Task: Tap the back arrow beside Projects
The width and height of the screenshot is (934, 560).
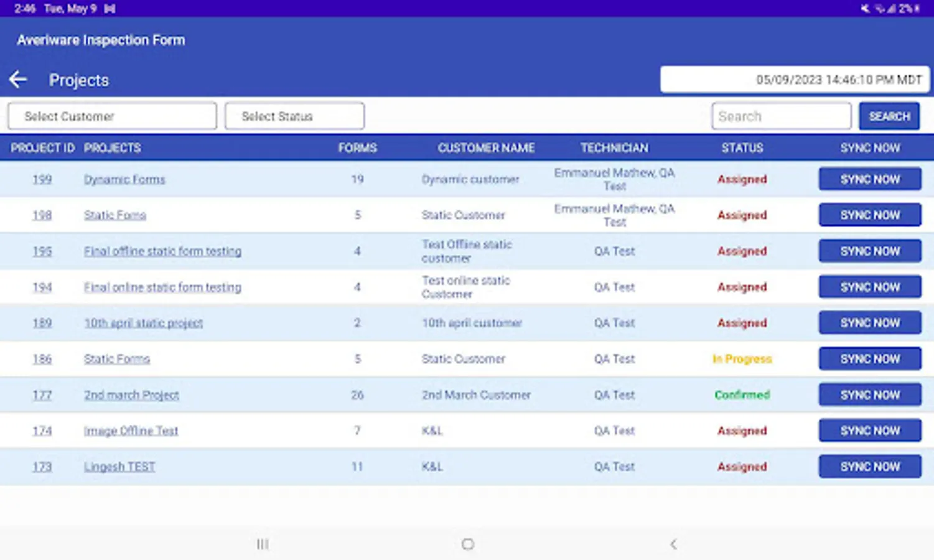Action: (x=18, y=80)
